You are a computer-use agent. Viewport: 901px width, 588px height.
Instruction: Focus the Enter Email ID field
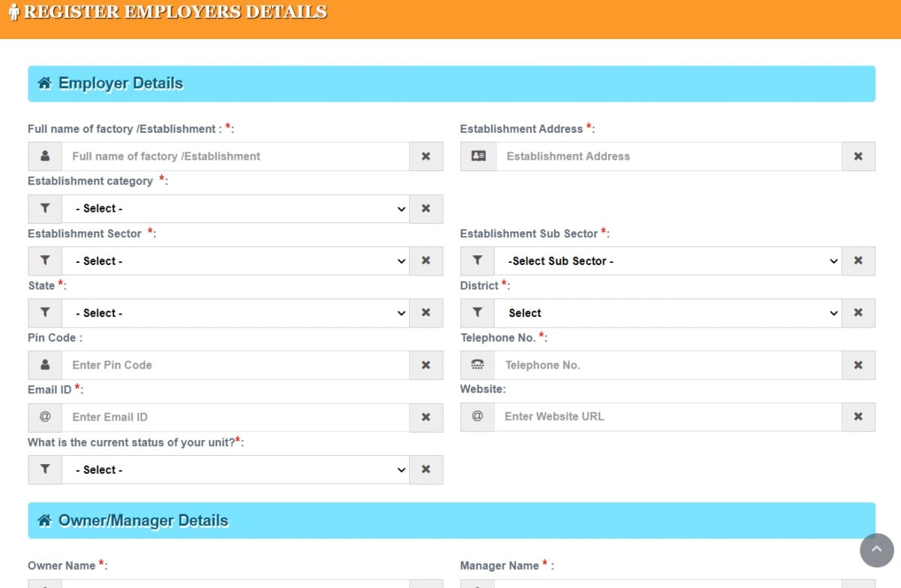pyautogui.click(x=235, y=417)
